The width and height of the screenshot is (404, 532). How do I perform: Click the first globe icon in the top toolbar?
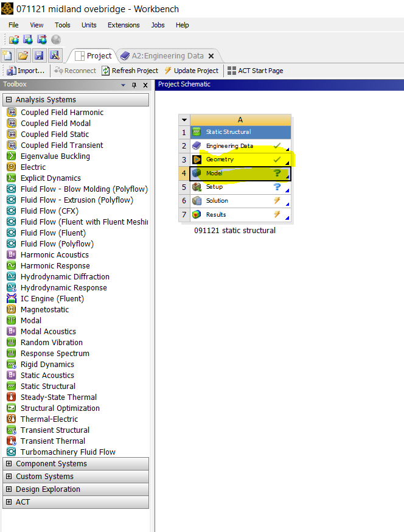click(14, 40)
